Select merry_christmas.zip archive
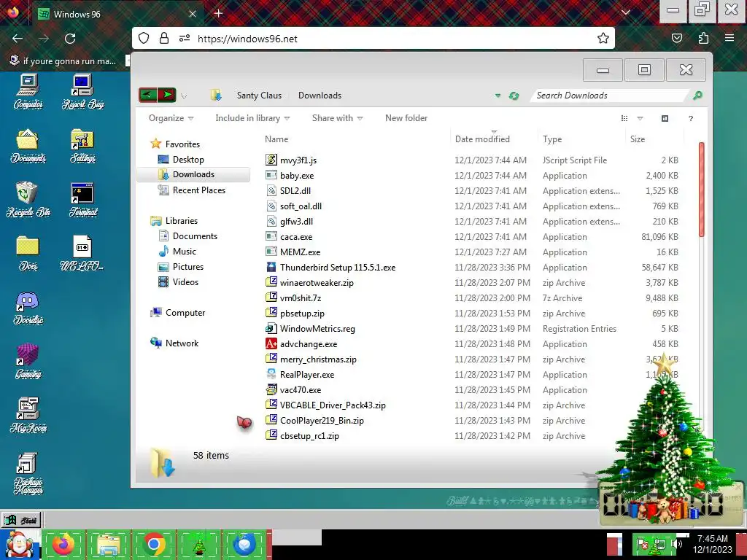Viewport: 747px width, 560px height. tap(318, 359)
